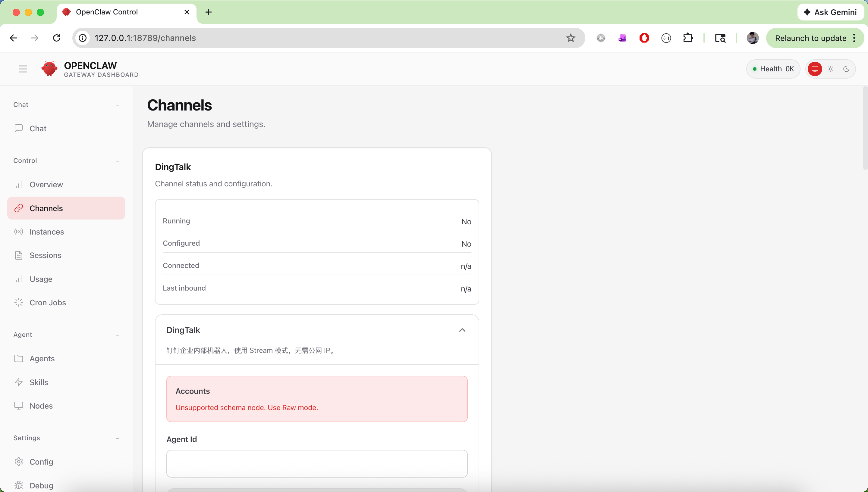Click Relaunch to update button

[x=810, y=38]
